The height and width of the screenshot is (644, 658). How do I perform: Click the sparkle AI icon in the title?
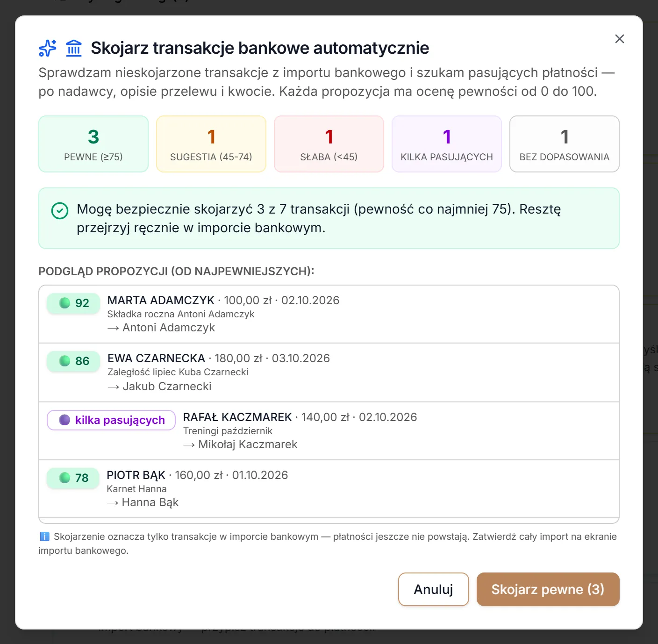click(48, 48)
